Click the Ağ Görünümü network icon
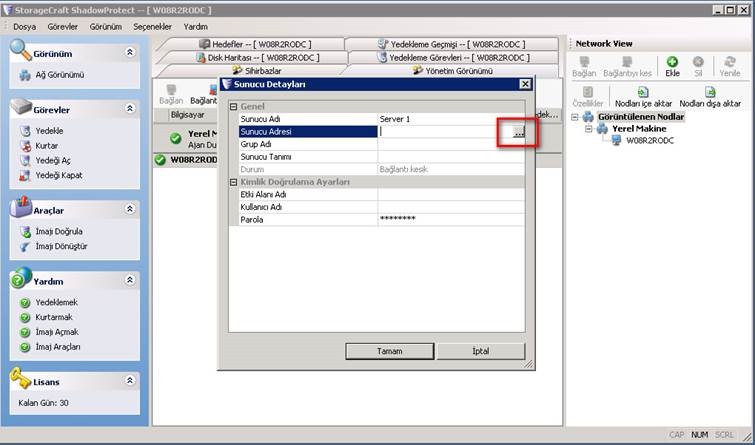755x445 pixels. tap(24, 75)
